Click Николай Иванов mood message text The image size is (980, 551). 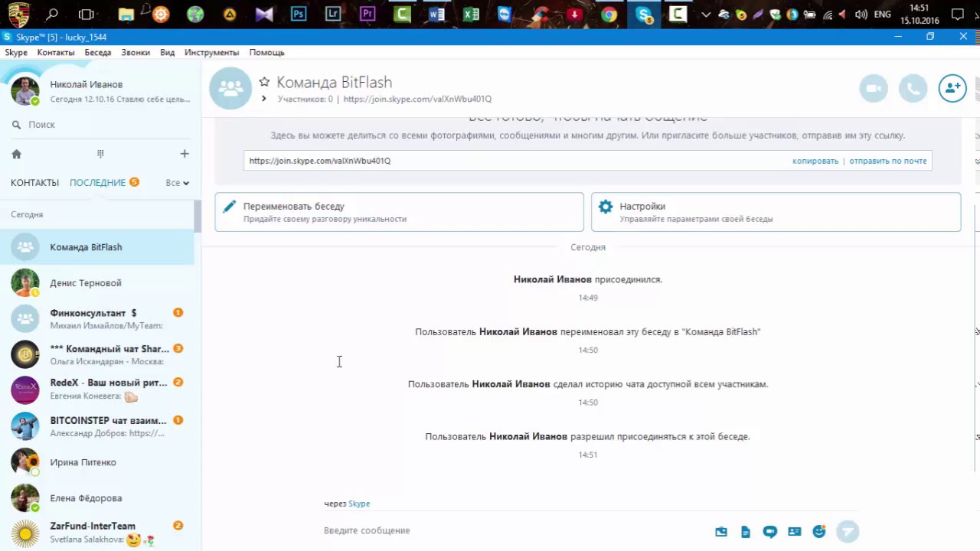[120, 99]
